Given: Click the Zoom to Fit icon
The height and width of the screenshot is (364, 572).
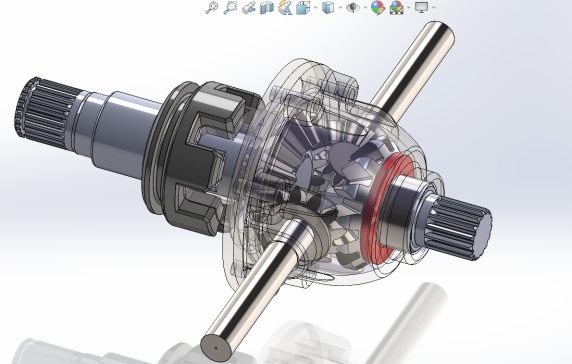Looking at the screenshot, I should click(212, 7).
